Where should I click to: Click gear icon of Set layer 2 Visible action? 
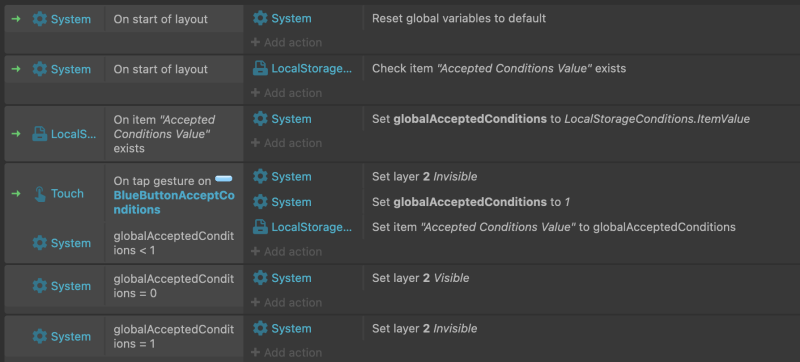tap(260, 278)
